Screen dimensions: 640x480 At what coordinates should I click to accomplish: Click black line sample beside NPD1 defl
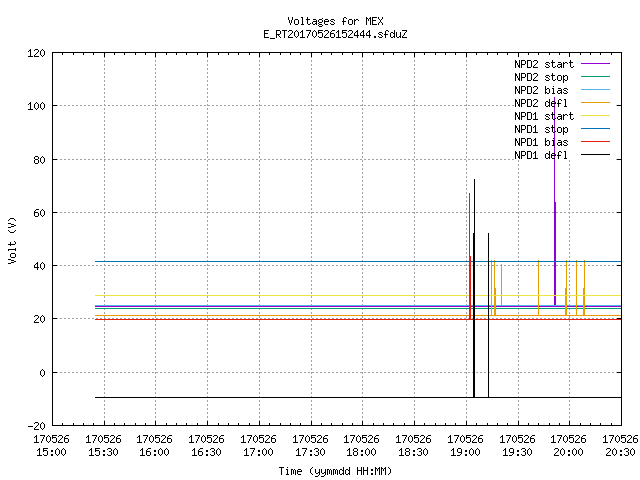click(596, 155)
